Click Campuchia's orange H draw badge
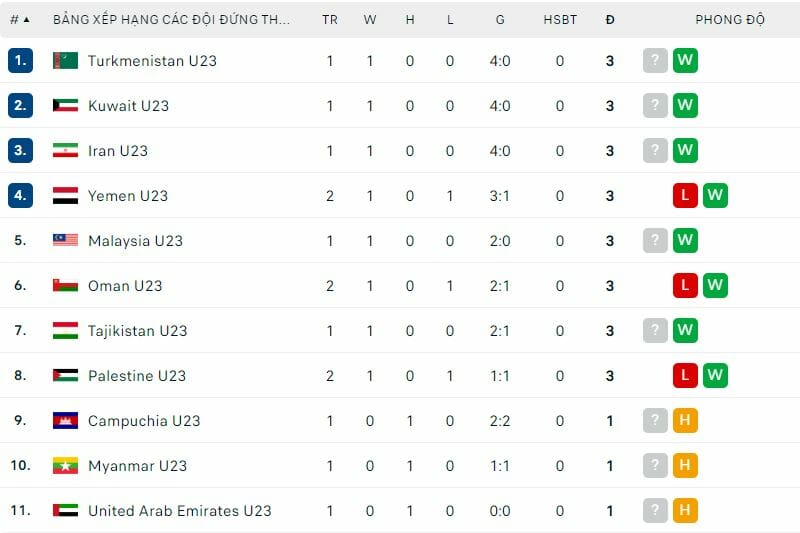 coord(685,421)
